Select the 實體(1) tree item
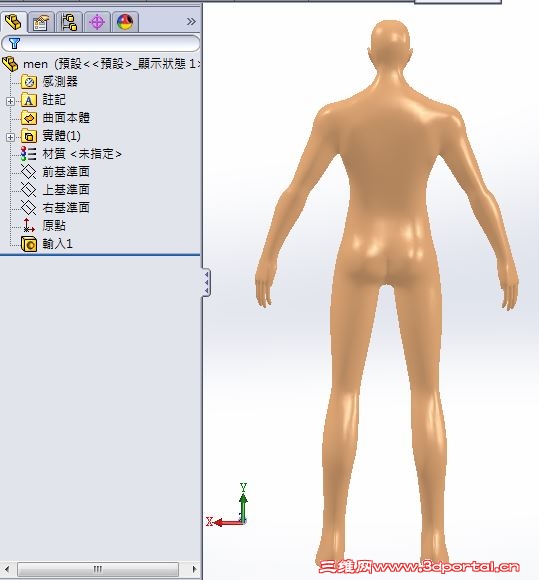 pos(61,136)
